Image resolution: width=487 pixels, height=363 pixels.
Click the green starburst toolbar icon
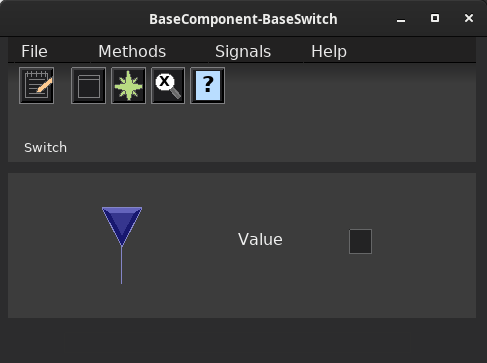[128, 86]
